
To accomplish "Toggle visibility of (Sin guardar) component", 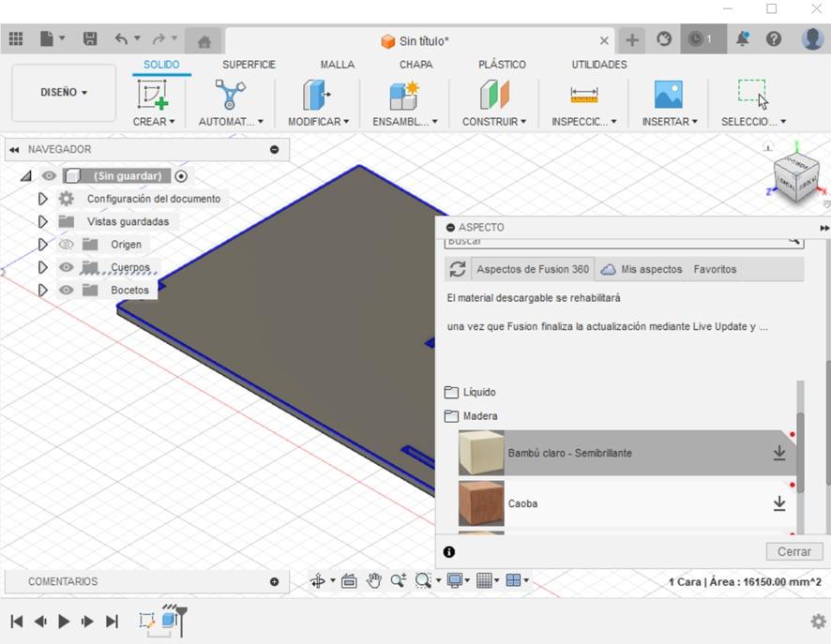I will (x=49, y=176).
